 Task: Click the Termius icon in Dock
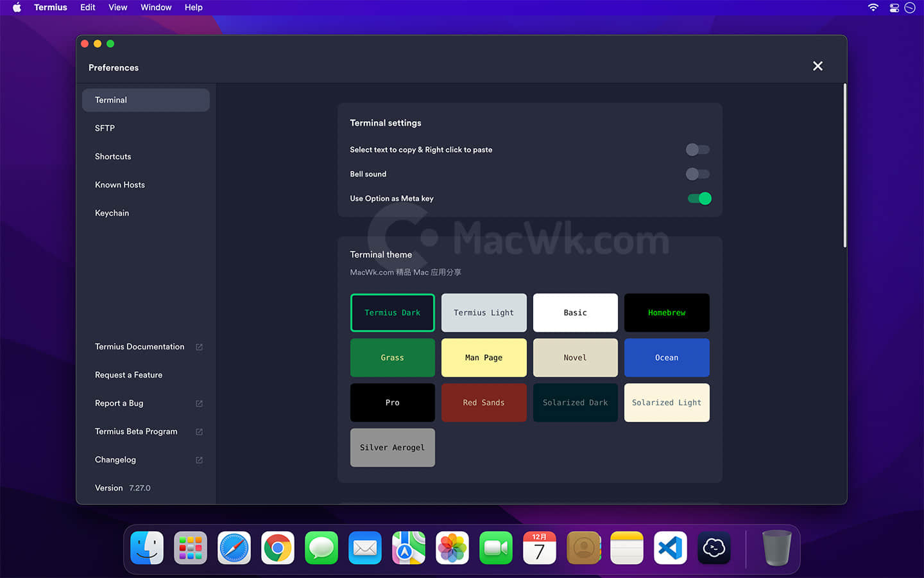[x=714, y=548]
